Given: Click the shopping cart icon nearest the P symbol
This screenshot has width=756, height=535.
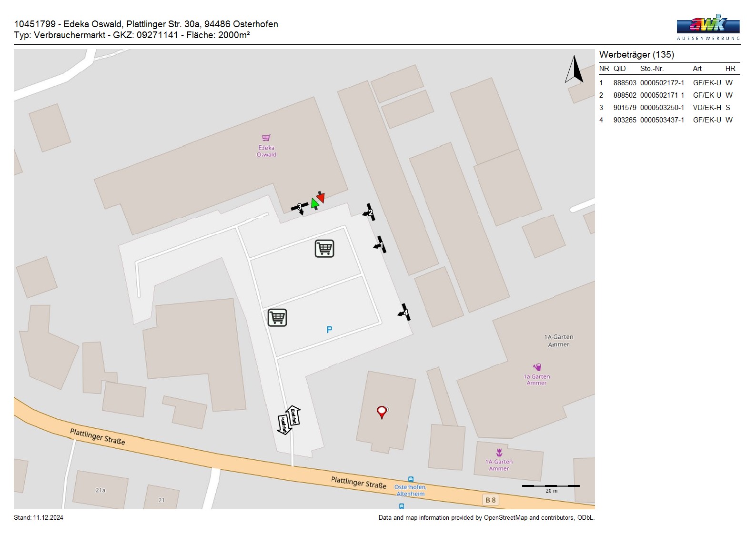Looking at the screenshot, I should (277, 317).
